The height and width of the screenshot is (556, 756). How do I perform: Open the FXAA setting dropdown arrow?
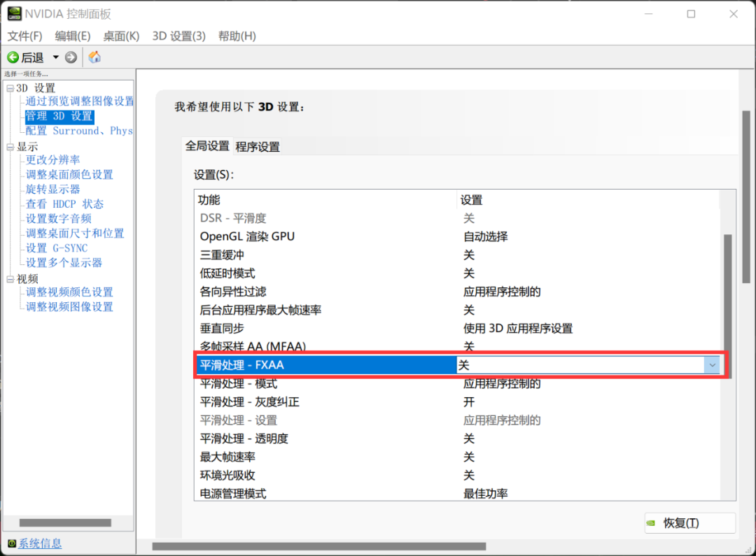click(x=712, y=365)
